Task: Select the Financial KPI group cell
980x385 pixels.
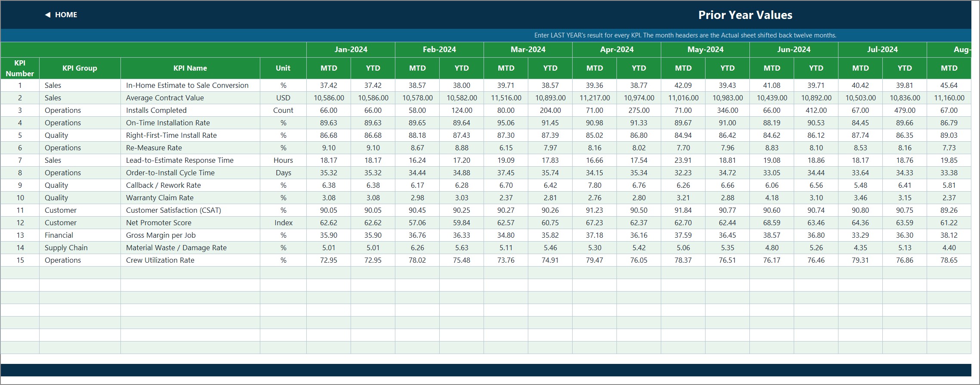Action: click(x=80, y=235)
